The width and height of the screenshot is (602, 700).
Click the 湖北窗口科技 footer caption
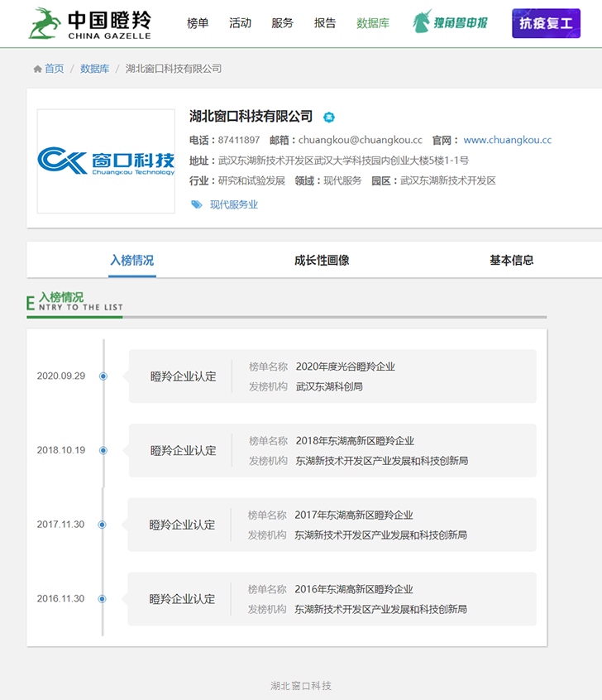[x=301, y=686]
